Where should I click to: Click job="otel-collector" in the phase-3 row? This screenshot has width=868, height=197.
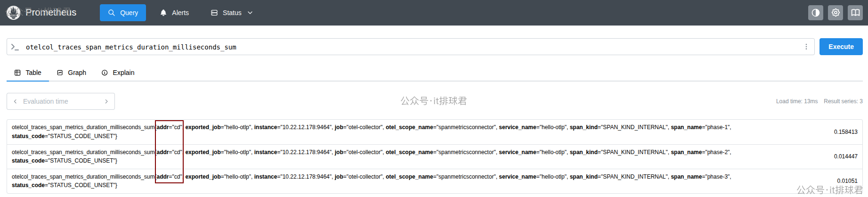[358, 177]
